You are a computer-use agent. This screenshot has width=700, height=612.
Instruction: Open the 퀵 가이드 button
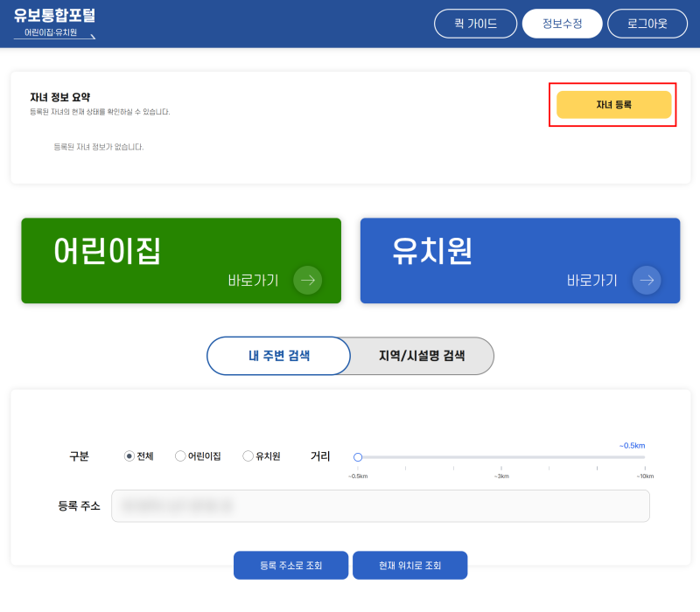coord(475,24)
